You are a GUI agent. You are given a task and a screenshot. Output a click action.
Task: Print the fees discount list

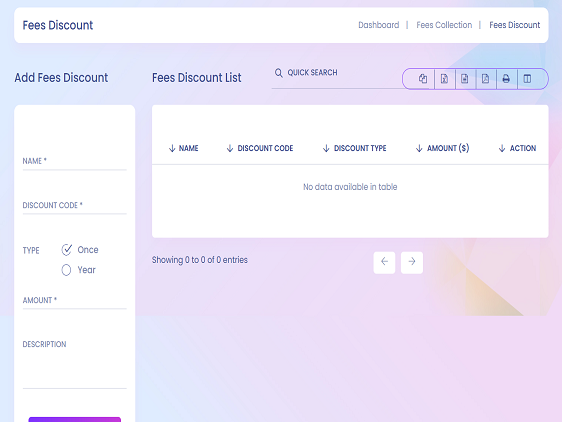[x=506, y=79]
